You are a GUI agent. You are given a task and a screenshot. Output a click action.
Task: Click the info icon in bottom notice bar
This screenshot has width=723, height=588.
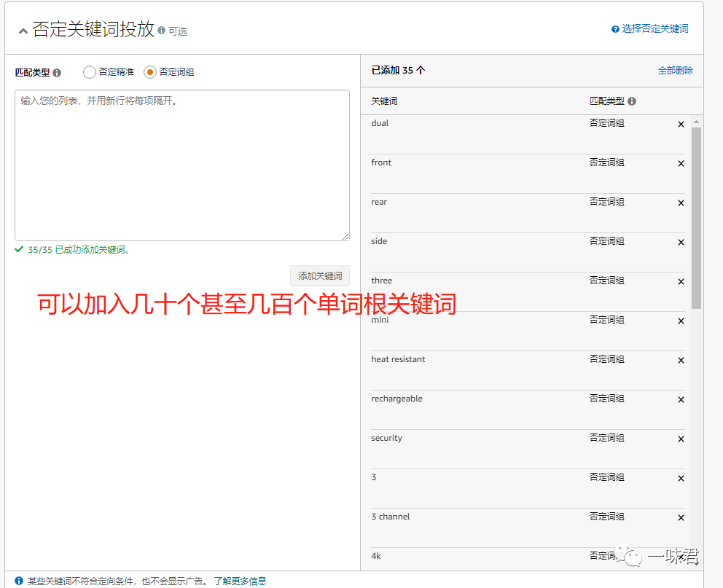tap(19, 581)
